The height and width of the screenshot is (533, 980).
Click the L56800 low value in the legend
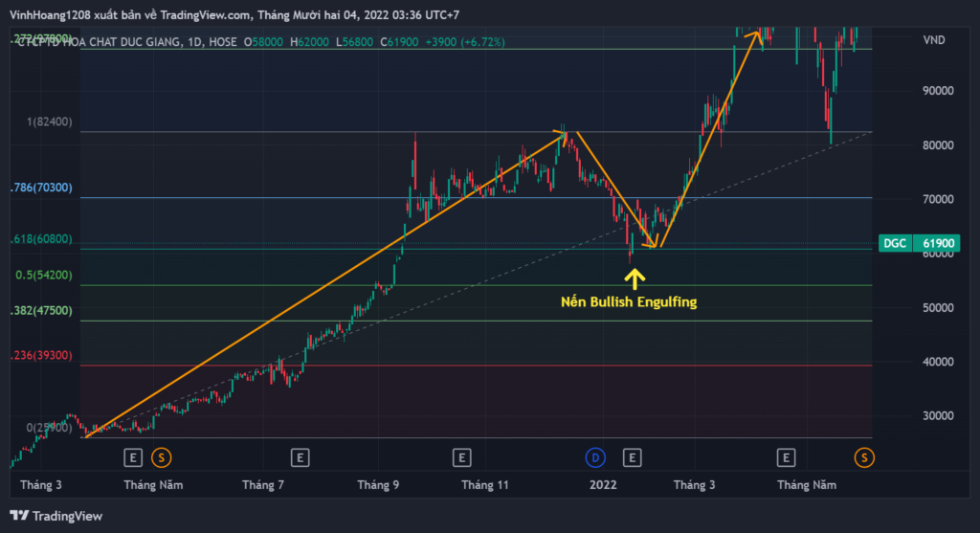coord(354,42)
